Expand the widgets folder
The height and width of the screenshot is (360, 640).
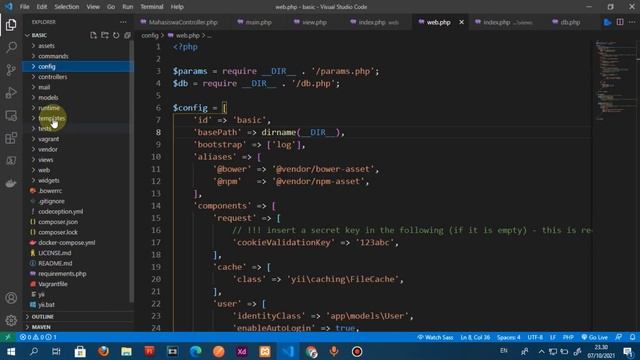[x=78, y=180]
